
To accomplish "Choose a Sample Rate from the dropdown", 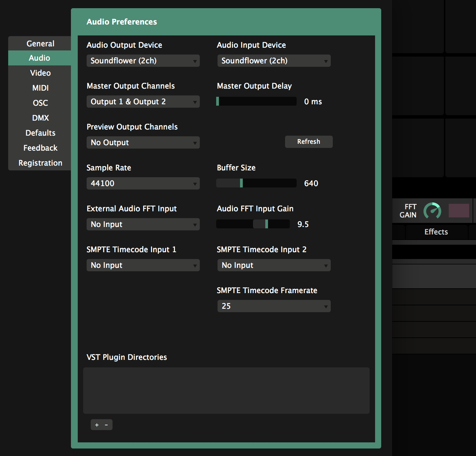I will point(143,183).
